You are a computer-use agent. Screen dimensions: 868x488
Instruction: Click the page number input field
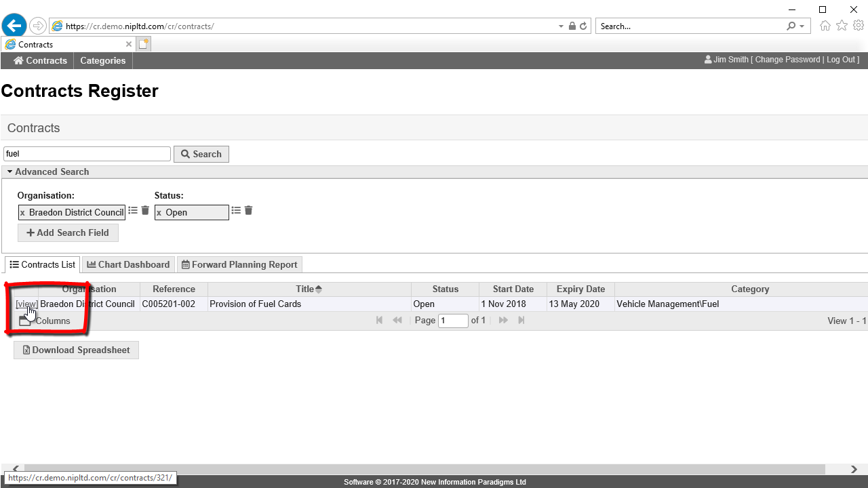[x=453, y=321]
